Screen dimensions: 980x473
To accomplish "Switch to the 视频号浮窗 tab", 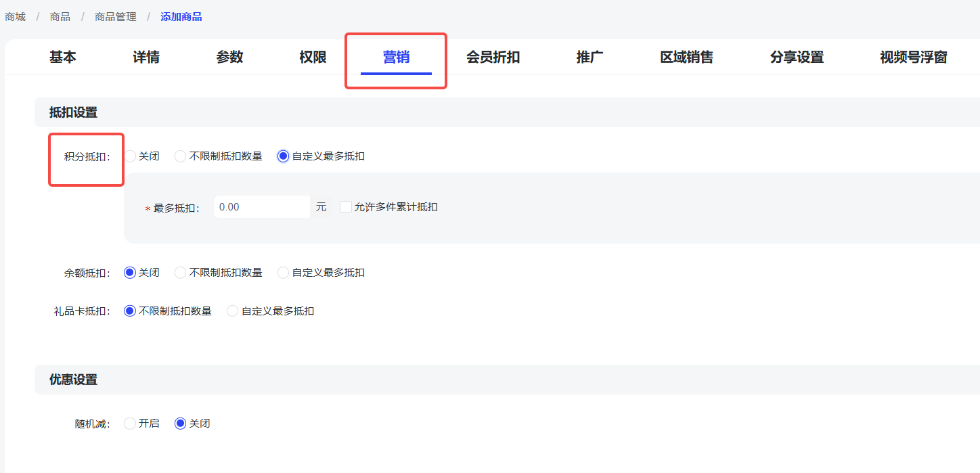I will point(913,58).
